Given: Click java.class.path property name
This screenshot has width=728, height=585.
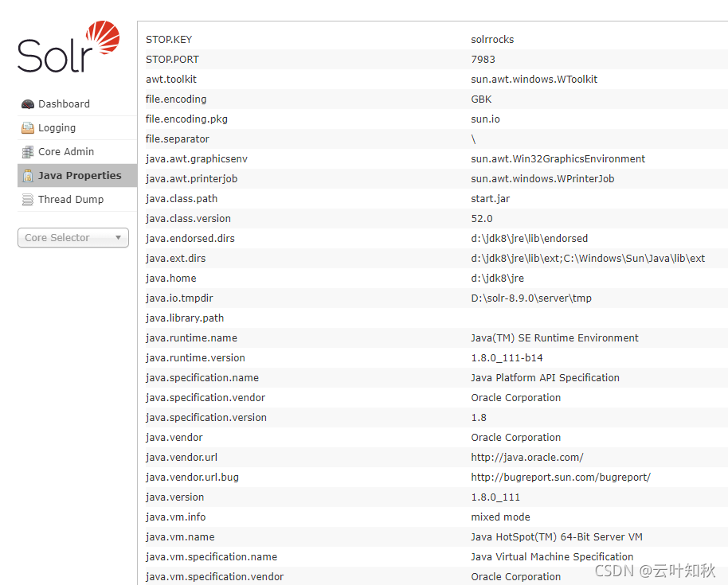Looking at the screenshot, I should click(182, 199).
